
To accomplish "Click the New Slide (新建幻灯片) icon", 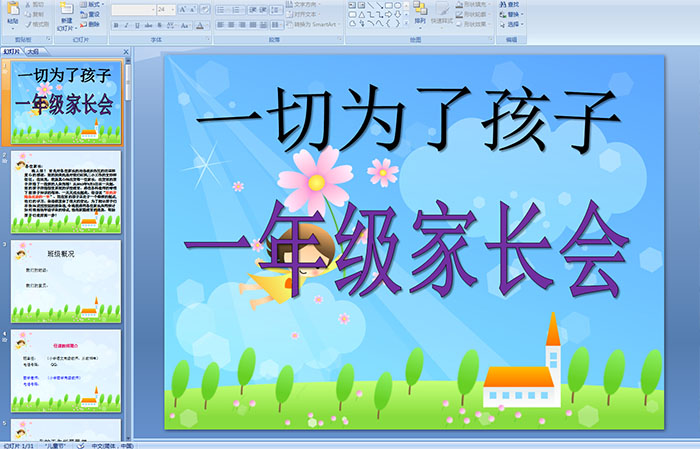I will 67,8.
